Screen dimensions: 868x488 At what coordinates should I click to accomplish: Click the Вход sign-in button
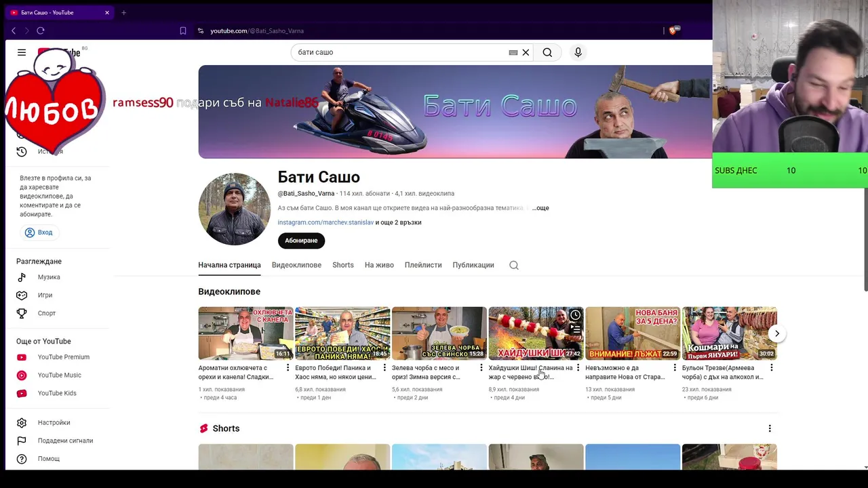pyautogui.click(x=39, y=232)
